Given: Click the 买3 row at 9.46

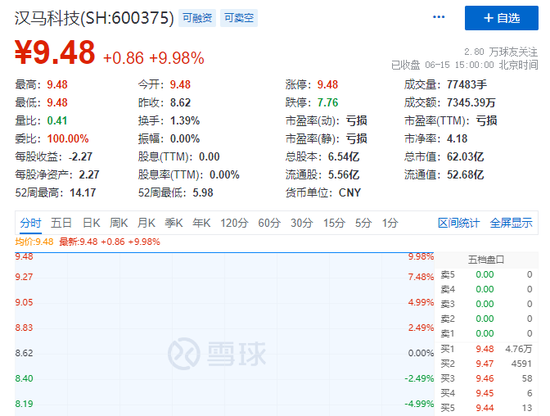Looking at the screenshot, I should tap(486, 378).
